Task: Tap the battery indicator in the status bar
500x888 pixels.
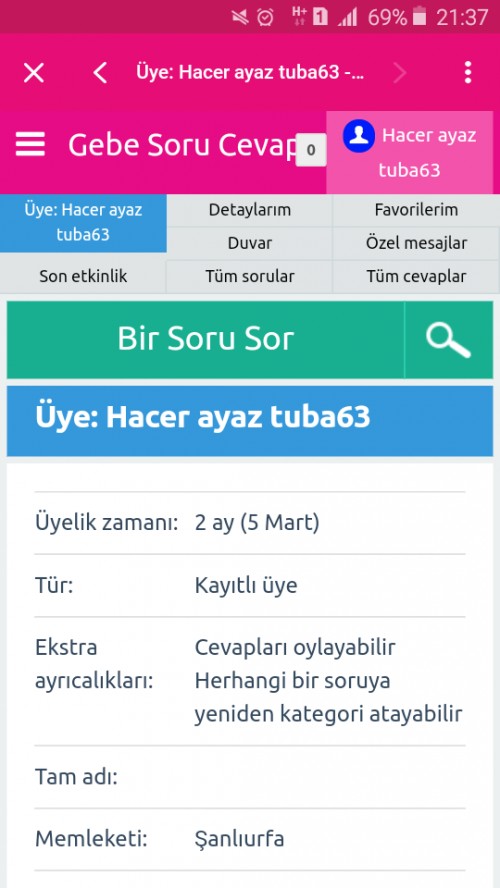Action: tap(419, 17)
